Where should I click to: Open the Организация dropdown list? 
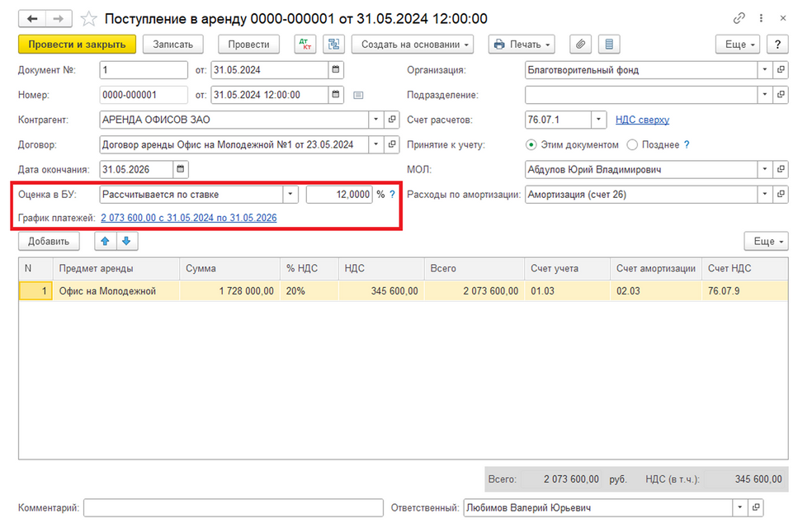[x=765, y=70]
